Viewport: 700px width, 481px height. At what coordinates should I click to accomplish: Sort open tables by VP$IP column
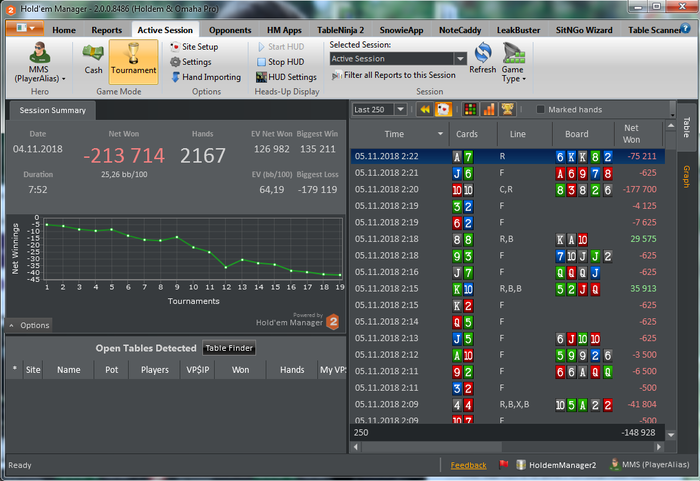[197, 370]
